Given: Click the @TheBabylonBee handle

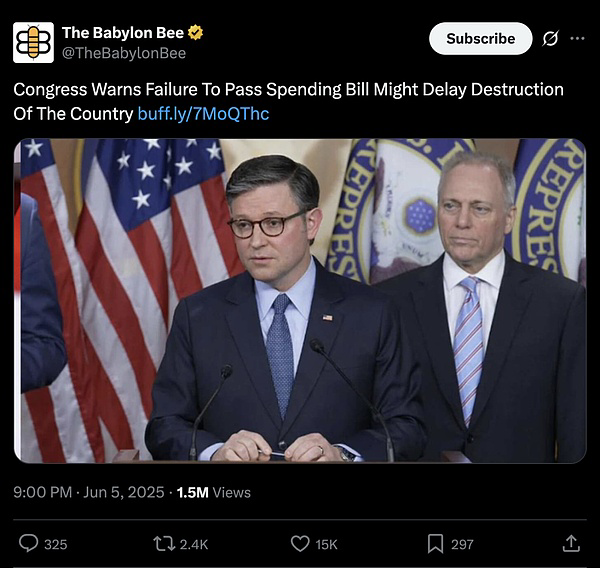Looking at the screenshot, I should coord(124,53).
